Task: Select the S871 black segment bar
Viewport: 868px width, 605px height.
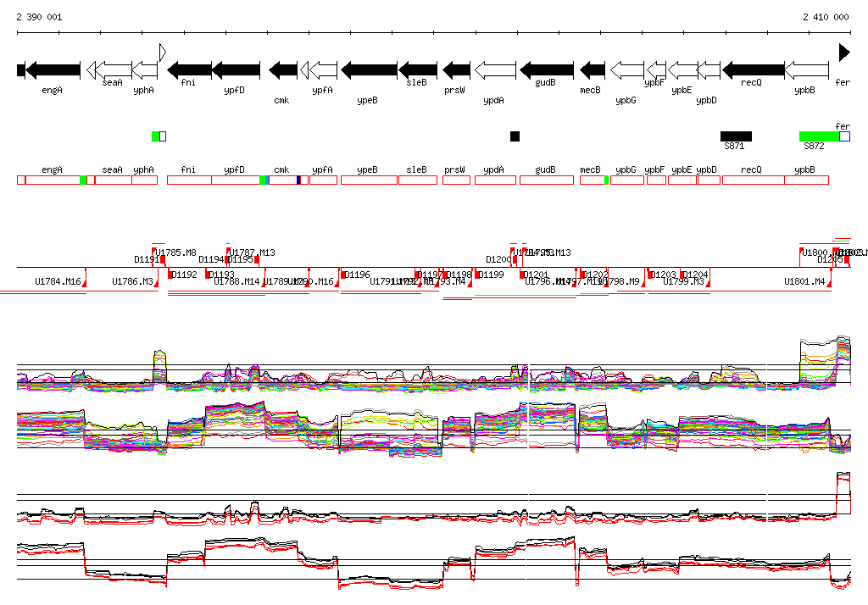Action: coord(737,136)
